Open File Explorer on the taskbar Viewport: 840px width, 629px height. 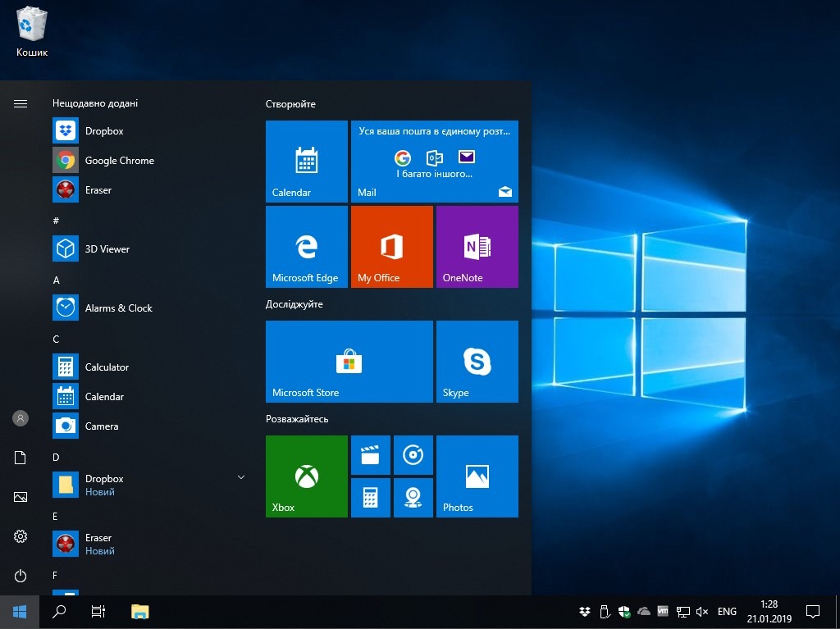pos(139,611)
